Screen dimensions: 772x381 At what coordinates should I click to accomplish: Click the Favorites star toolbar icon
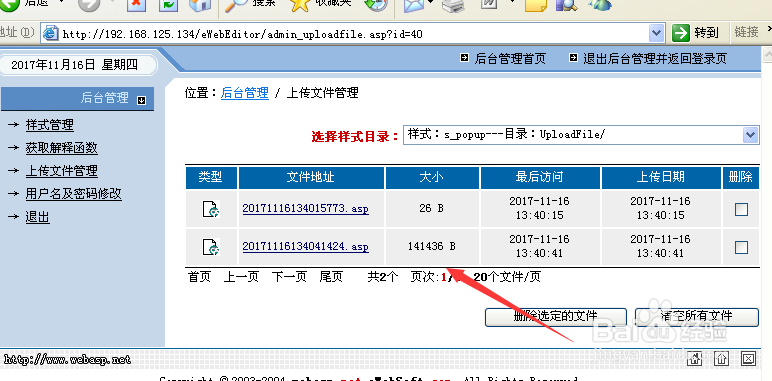[x=300, y=4]
